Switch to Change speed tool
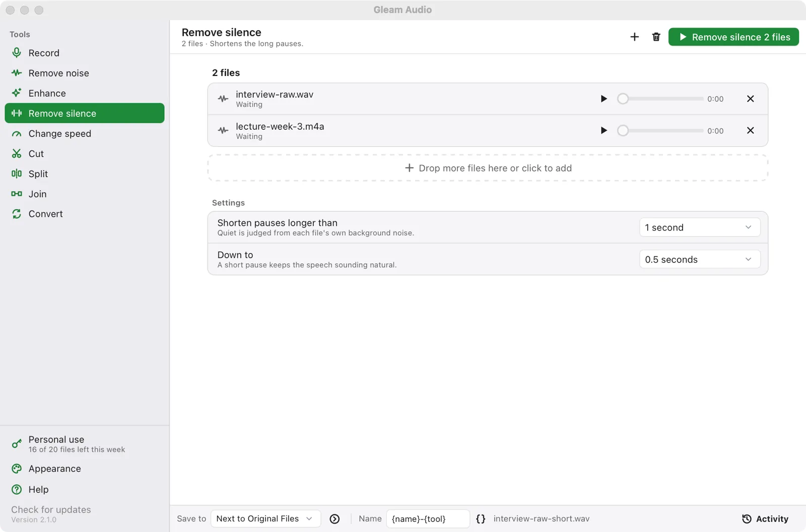This screenshot has height=532, width=806. point(84,133)
